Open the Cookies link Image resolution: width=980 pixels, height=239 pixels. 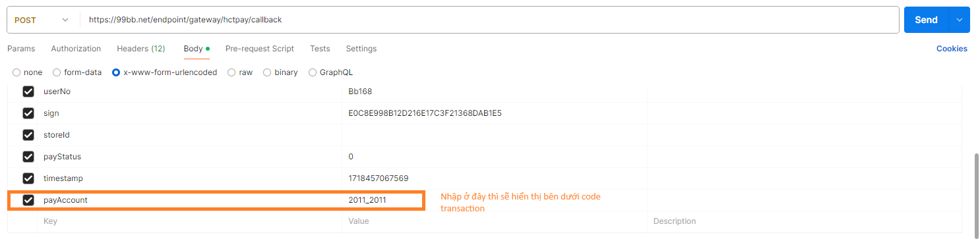tap(952, 49)
